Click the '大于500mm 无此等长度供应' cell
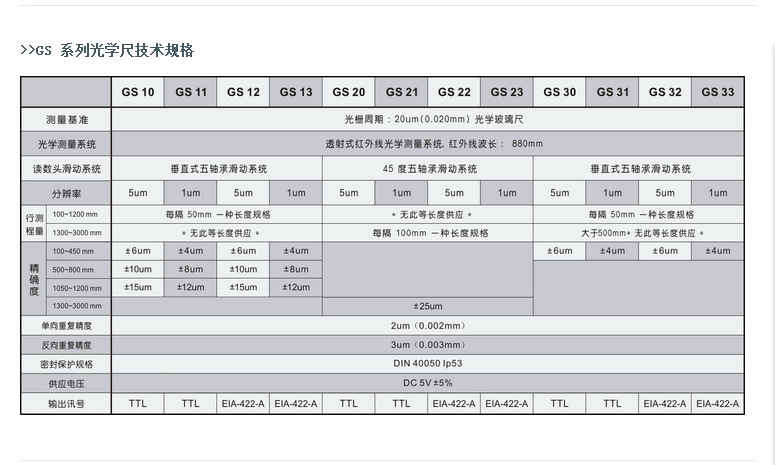 pos(639,233)
